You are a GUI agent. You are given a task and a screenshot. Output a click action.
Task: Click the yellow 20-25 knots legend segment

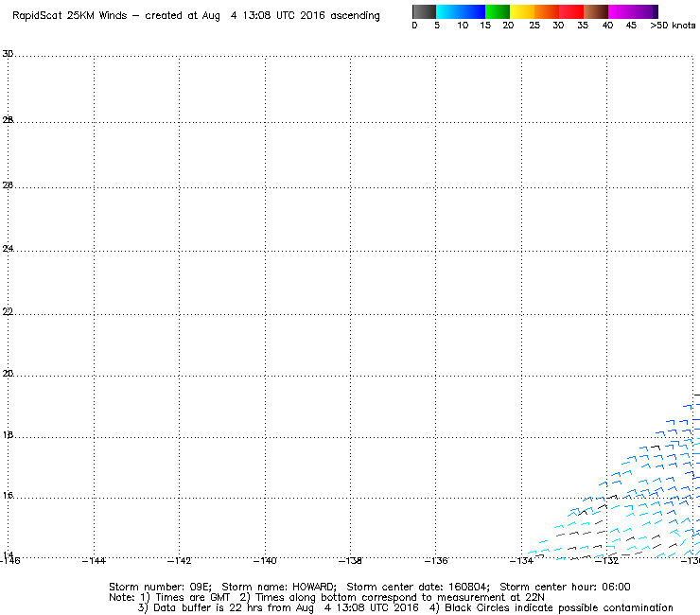click(x=522, y=11)
